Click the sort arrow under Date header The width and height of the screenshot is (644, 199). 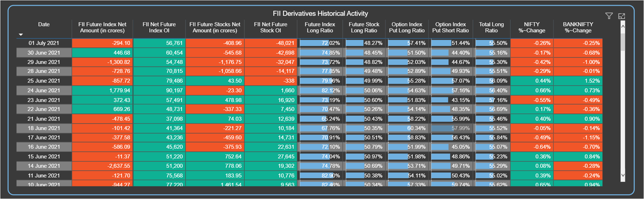tap(21, 34)
